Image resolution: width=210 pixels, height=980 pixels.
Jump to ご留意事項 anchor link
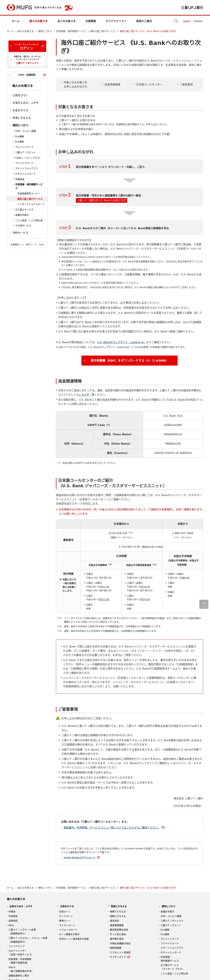184,84
